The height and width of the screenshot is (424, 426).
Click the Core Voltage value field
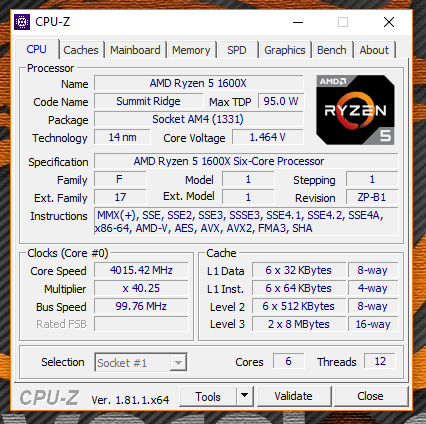[268, 137]
